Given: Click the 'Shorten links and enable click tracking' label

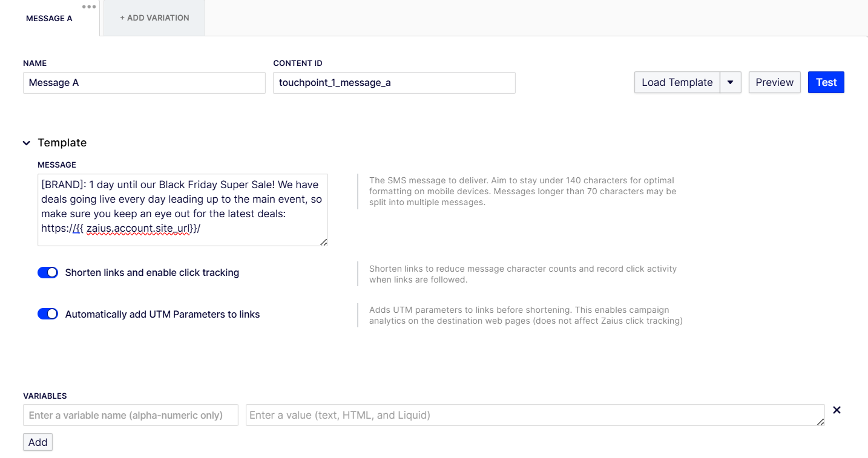Looking at the screenshot, I should [x=152, y=273].
